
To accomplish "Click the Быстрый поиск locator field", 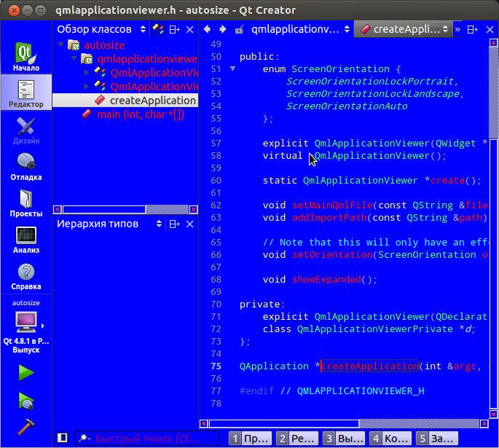I will click(x=147, y=439).
